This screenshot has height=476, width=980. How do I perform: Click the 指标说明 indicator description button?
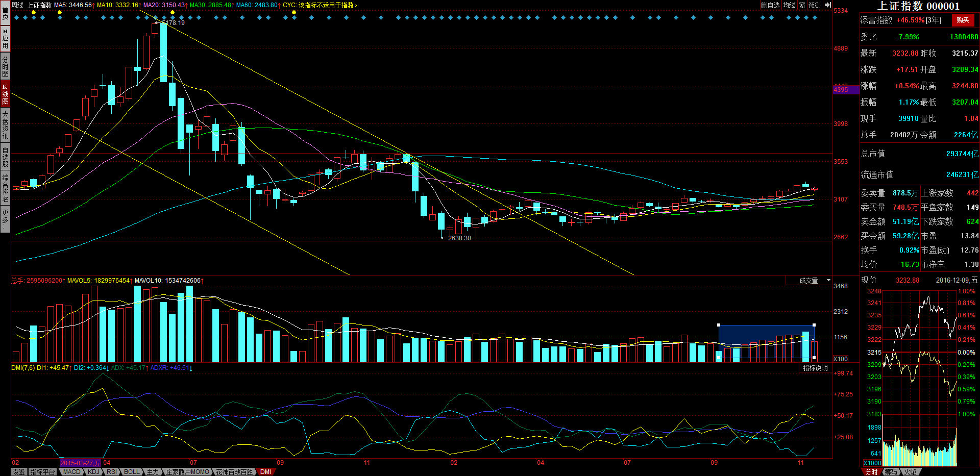[815, 368]
